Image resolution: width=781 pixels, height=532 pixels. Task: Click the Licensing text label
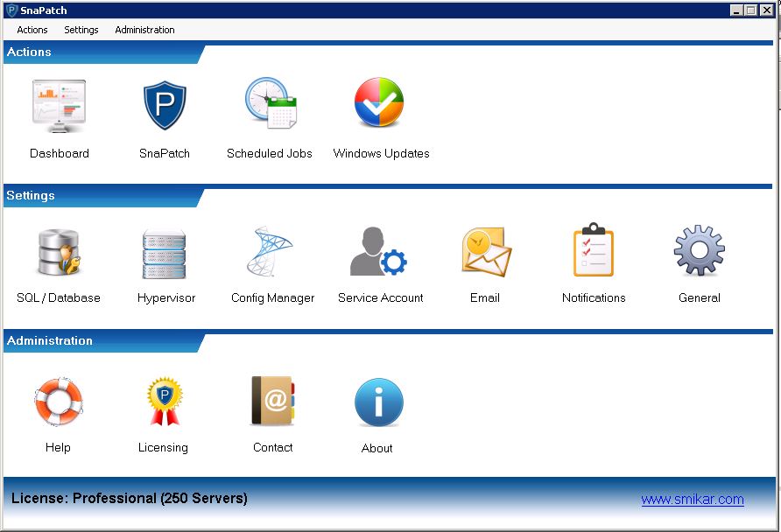coord(163,447)
